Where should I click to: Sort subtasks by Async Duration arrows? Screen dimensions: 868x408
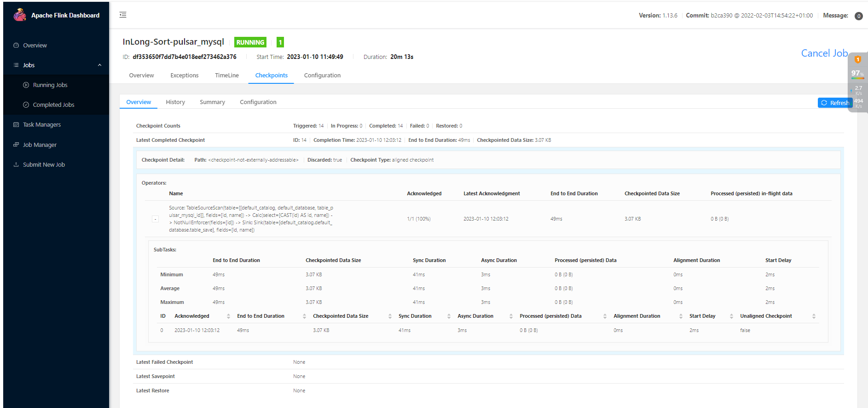(x=511, y=316)
